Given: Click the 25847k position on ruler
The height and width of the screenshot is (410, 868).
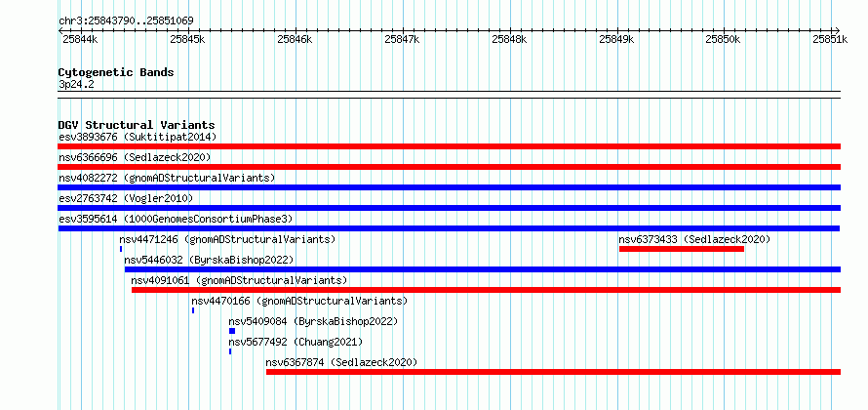Looking at the screenshot, I should coord(403,39).
